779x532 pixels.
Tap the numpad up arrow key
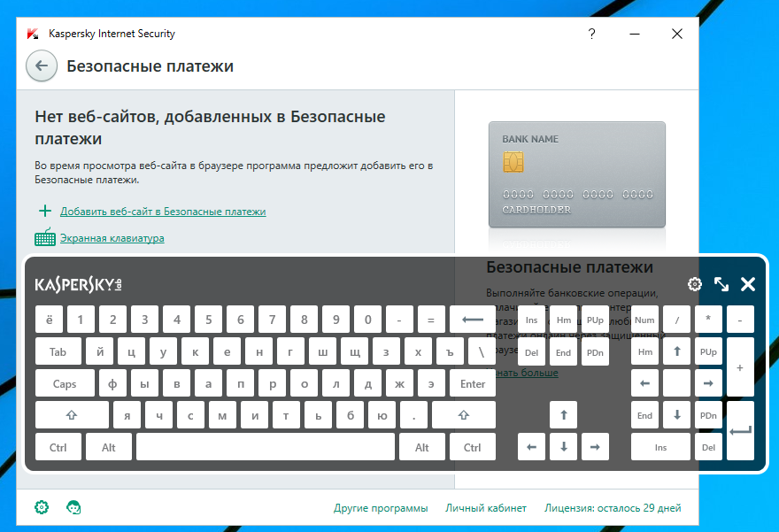tap(676, 351)
